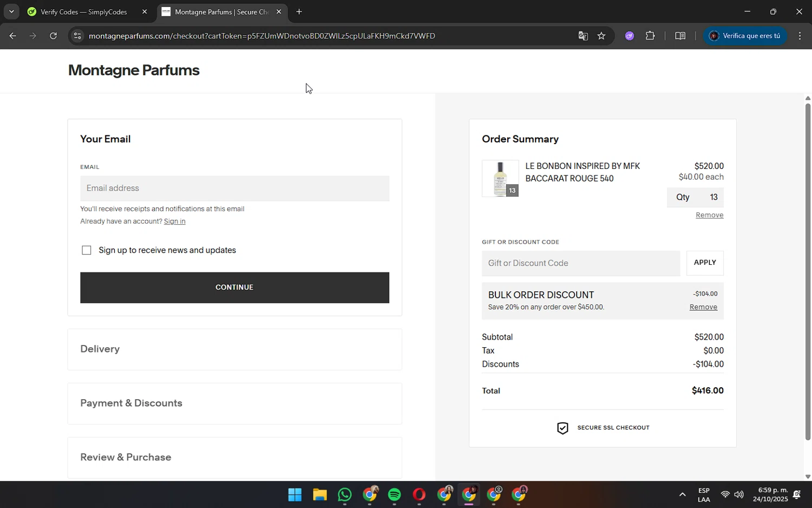Image resolution: width=812 pixels, height=508 pixels.
Task: Close the Montagne Parfums tab
Action: point(278,11)
